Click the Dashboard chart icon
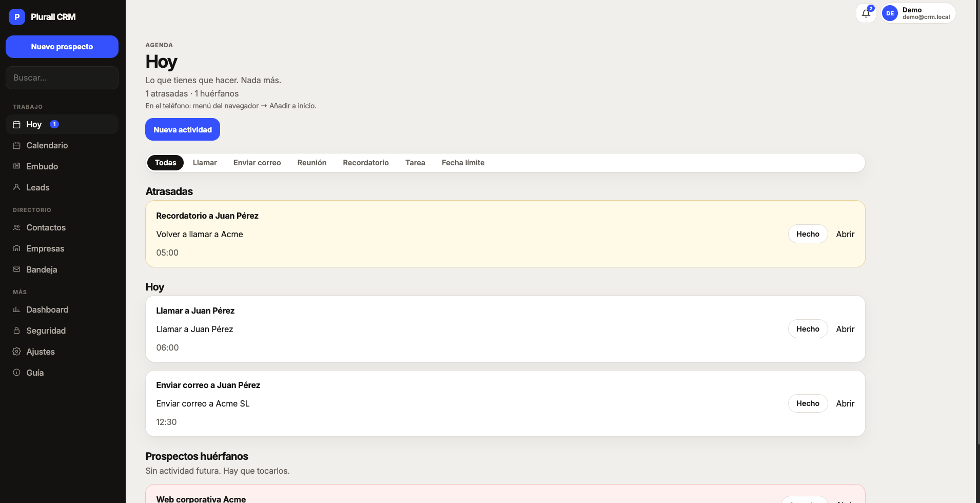Image resolution: width=980 pixels, height=503 pixels. (x=16, y=309)
